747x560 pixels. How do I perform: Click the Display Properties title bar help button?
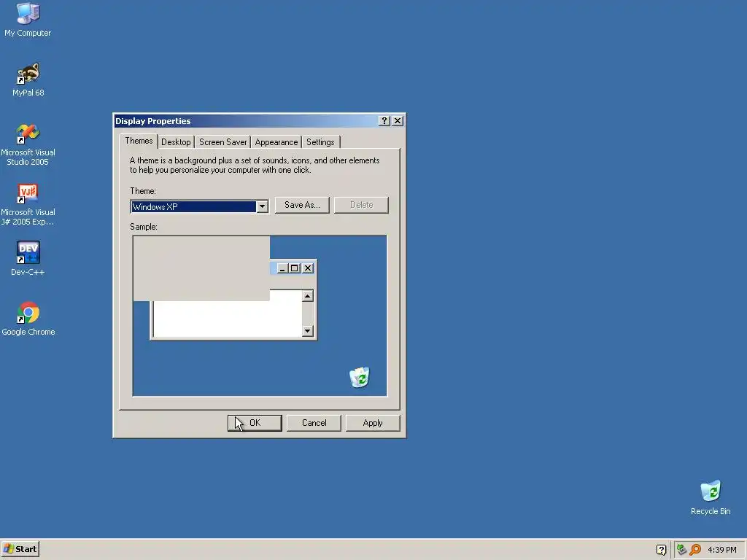[384, 121]
